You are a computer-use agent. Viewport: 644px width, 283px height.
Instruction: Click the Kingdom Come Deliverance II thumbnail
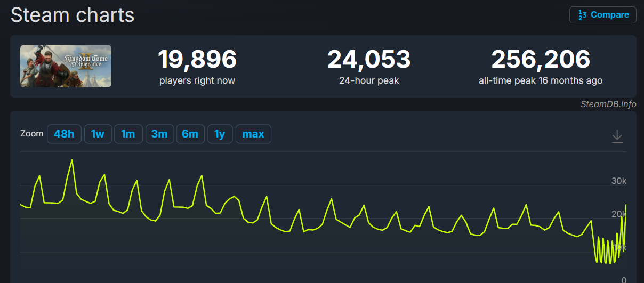click(66, 66)
